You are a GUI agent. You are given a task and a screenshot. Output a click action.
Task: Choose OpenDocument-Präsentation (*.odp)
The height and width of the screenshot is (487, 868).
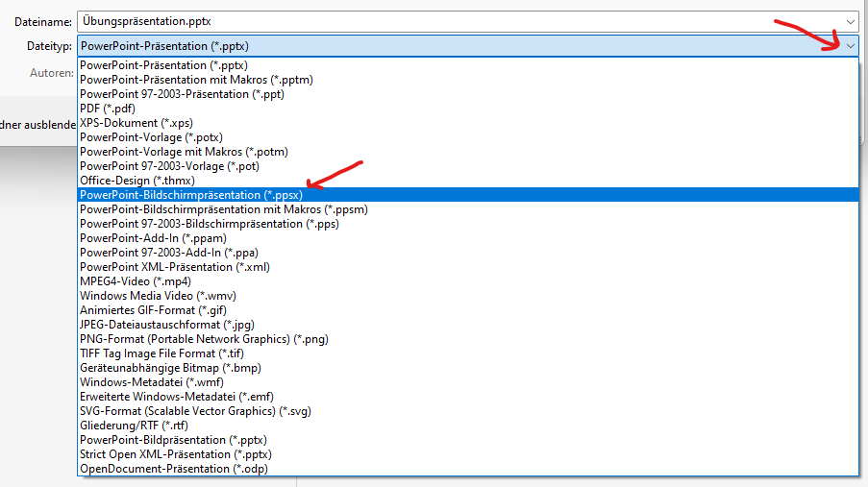(173, 469)
